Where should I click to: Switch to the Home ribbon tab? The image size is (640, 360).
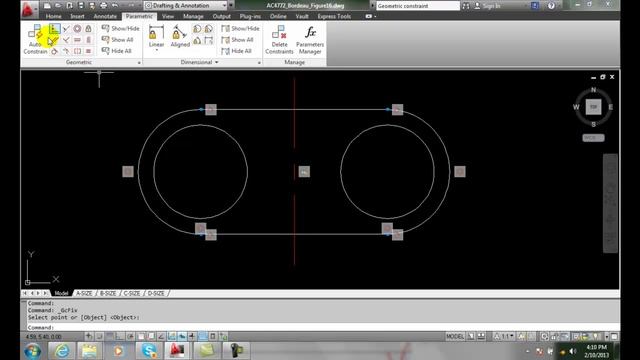coord(53,16)
